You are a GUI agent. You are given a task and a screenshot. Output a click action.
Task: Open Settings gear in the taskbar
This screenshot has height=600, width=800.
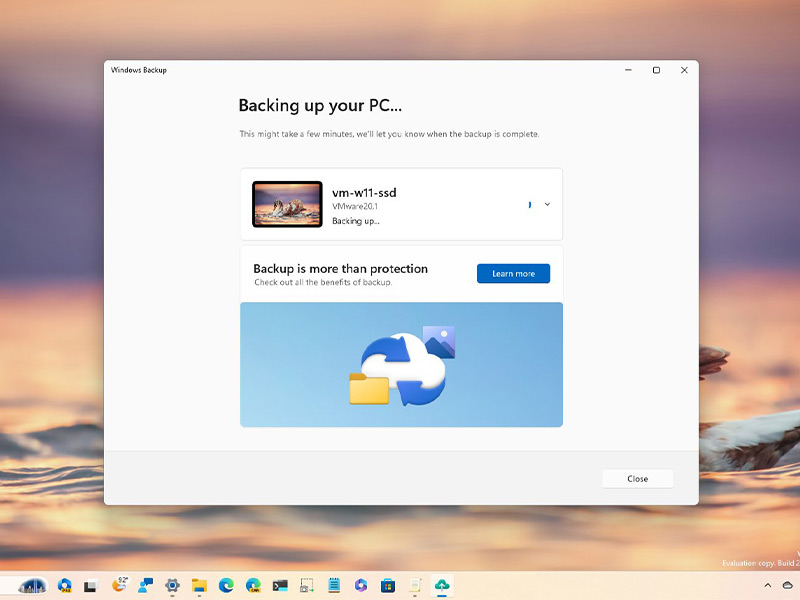172,585
